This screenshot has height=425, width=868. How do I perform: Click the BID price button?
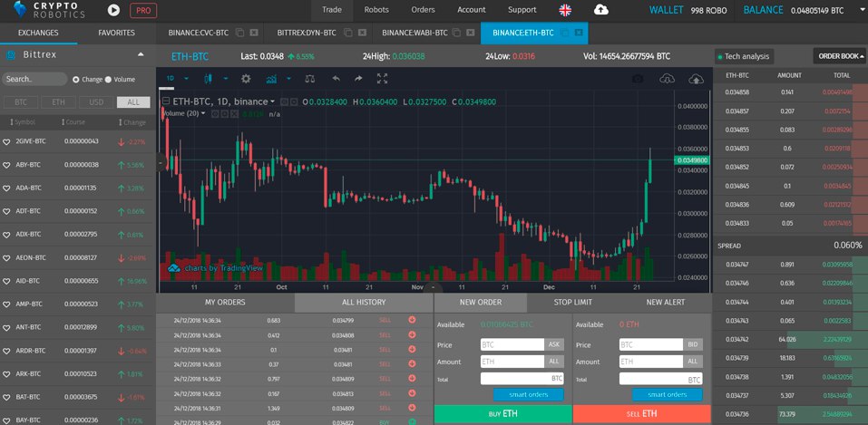pos(693,344)
